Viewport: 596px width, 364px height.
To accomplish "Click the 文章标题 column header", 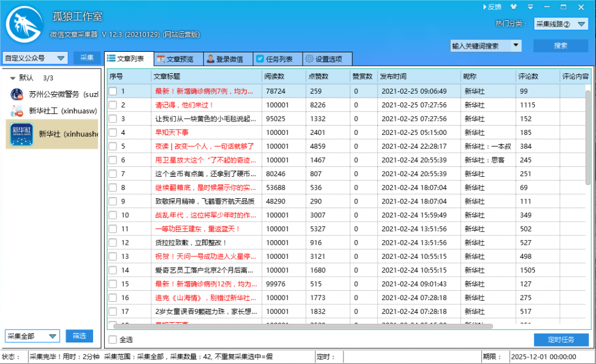I will point(207,76).
